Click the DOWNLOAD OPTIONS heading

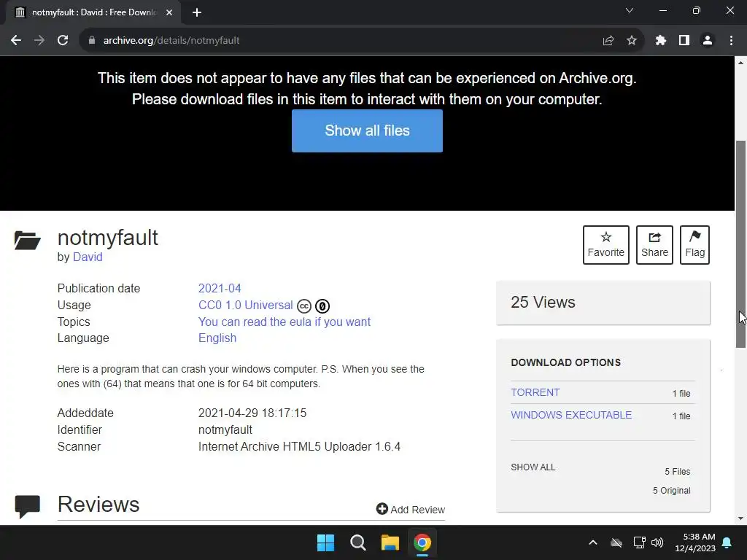pyautogui.click(x=566, y=362)
